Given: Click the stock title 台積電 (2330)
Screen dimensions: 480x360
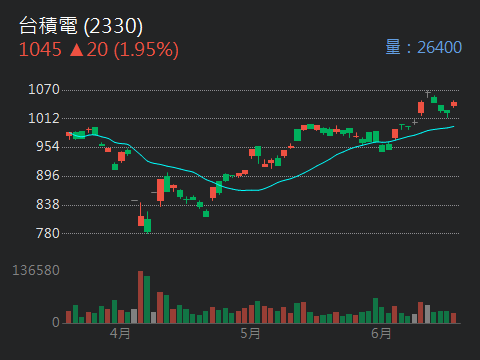Looking at the screenshot, I should (81, 26).
